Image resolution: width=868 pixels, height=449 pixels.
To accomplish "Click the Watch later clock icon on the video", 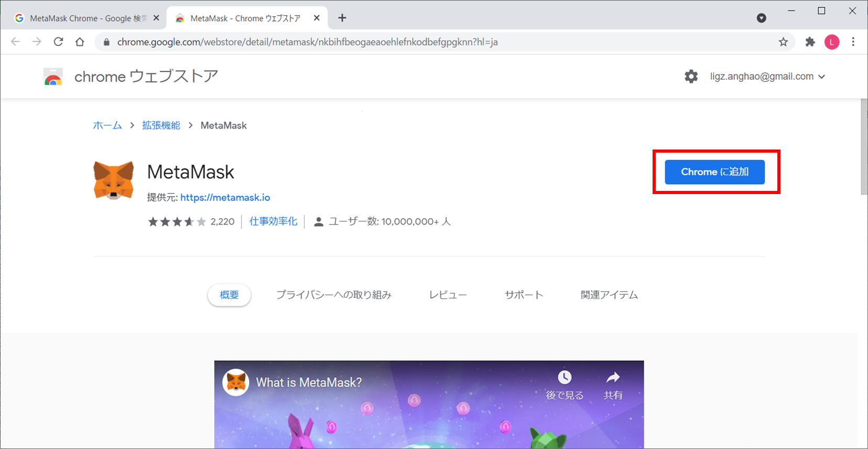I will [565, 377].
